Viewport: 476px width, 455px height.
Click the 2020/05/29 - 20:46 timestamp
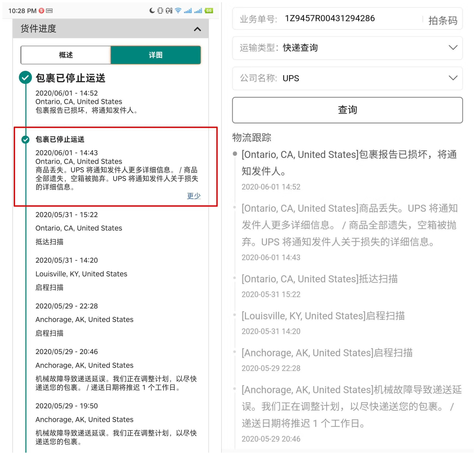pos(67,352)
